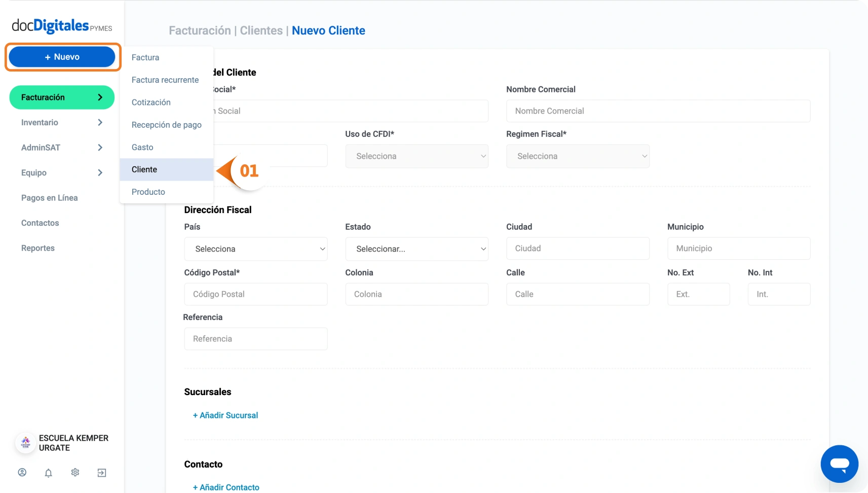Expand the Equipo sidebar section
Viewport: 868px width, 493px height.
[x=62, y=172]
